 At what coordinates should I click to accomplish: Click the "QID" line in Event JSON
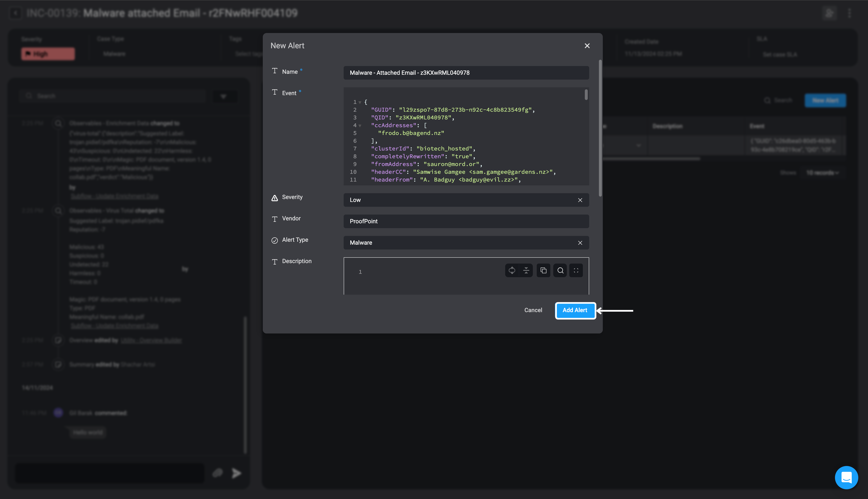tap(413, 117)
